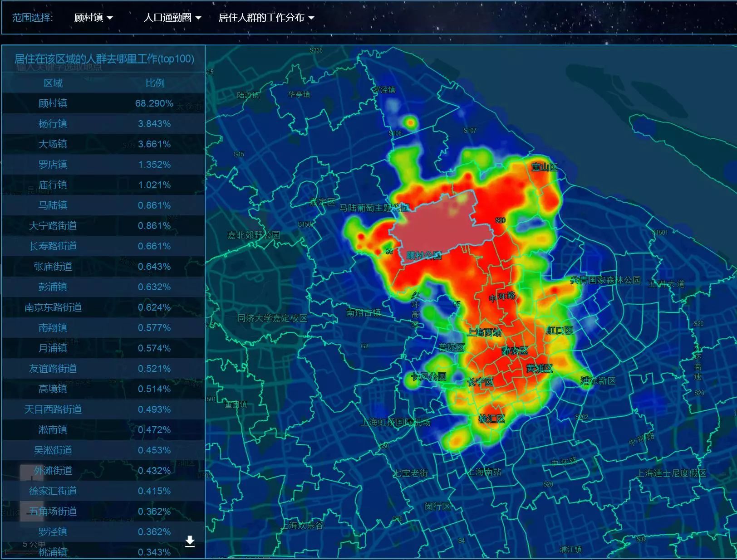Select the 南翔镇 table row
This screenshot has height=560, width=737.
click(103, 328)
